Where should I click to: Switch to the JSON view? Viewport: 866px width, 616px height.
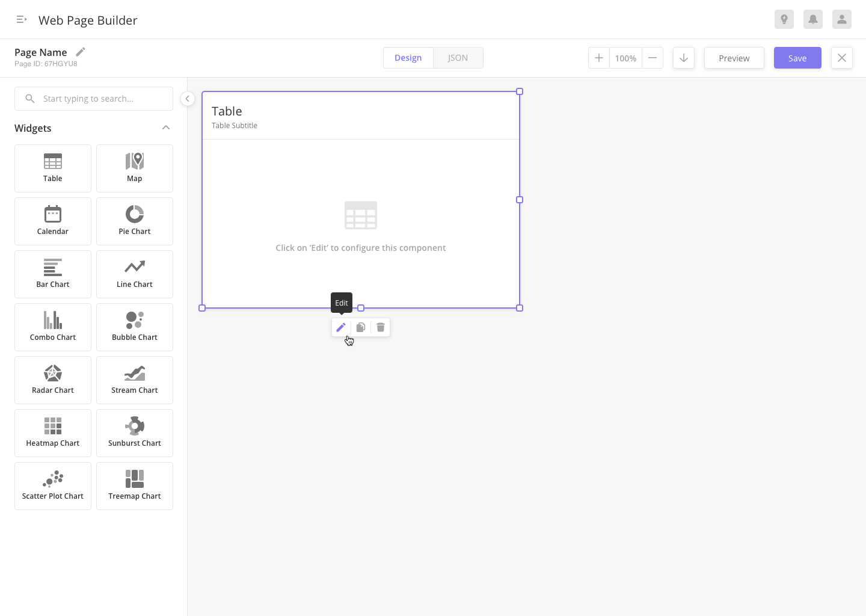[x=458, y=58]
